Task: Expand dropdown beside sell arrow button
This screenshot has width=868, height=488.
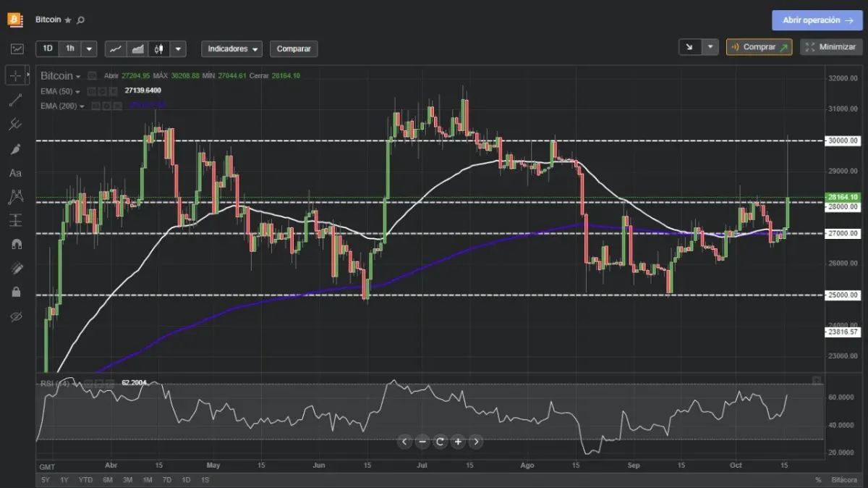Action: pyautogui.click(x=710, y=47)
